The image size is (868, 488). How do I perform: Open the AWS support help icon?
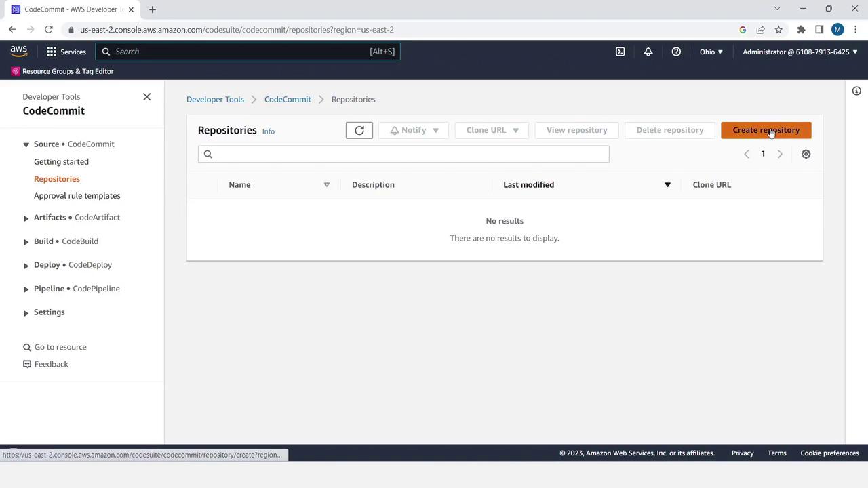pyautogui.click(x=676, y=52)
